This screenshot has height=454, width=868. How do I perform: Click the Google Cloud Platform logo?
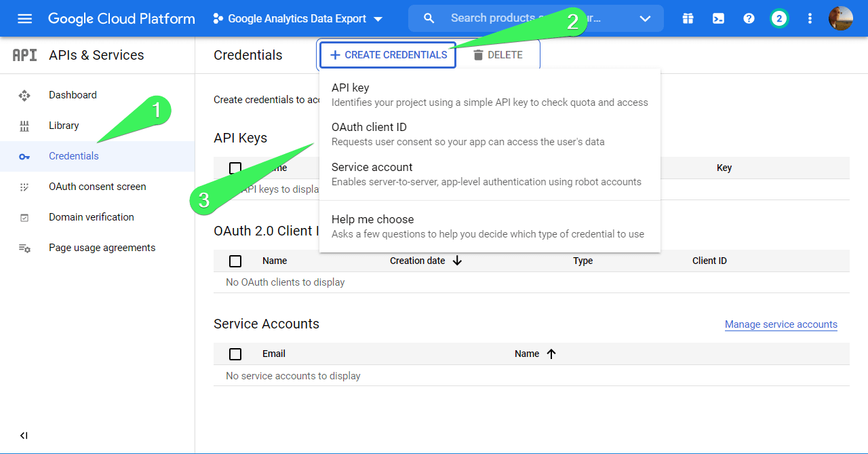click(x=121, y=18)
